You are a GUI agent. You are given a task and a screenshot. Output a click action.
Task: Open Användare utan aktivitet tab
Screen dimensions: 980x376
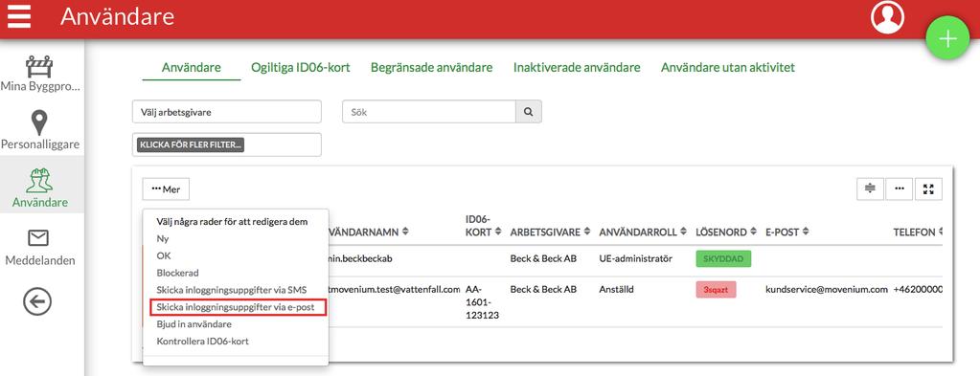pos(728,68)
